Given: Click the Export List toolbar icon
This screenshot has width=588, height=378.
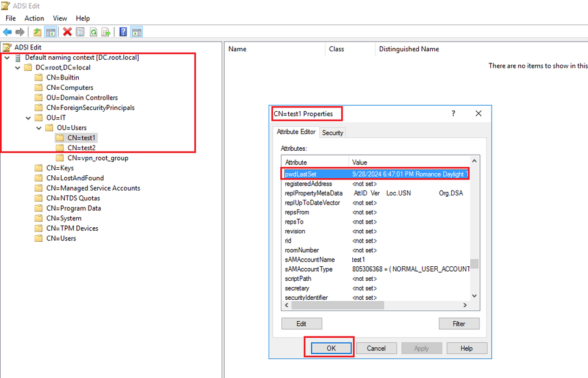Looking at the screenshot, I should 106,32.
